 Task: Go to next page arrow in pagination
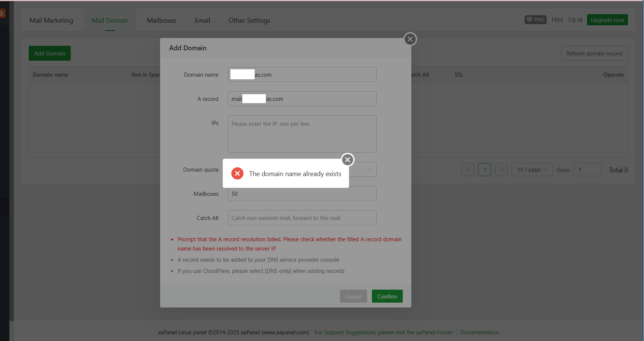[x=501, y=170]
